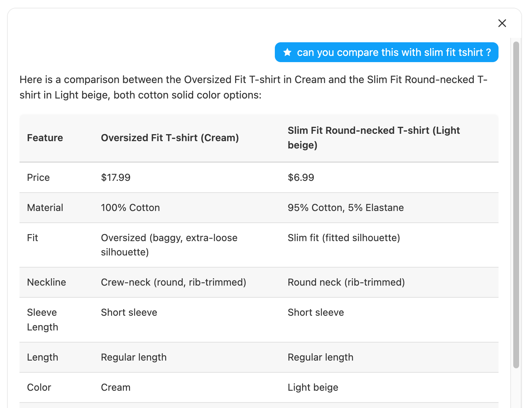Click the star icon in the user message

[x=287, y=53]
